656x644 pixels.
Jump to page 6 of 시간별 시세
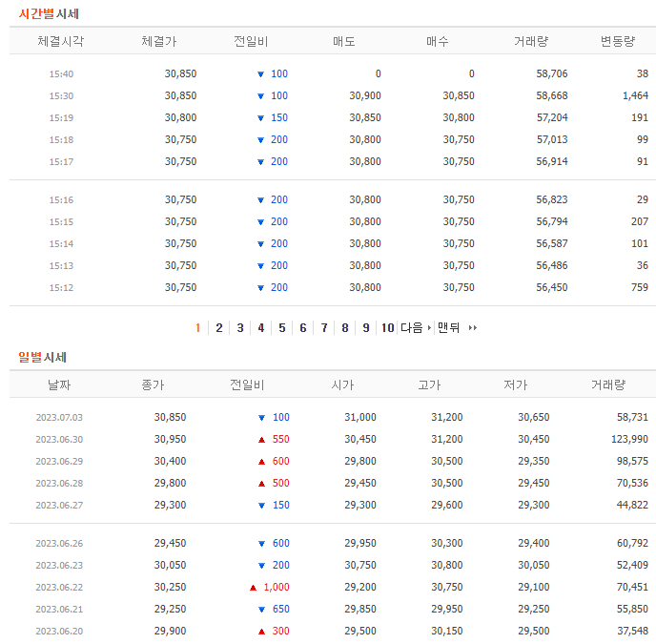click(x=303, y=328)
